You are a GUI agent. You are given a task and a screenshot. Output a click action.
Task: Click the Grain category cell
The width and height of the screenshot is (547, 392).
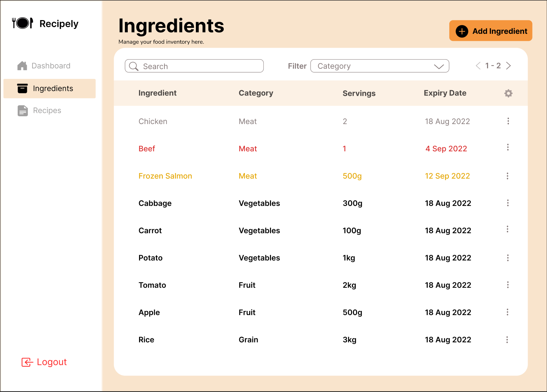tap(248, 340)
